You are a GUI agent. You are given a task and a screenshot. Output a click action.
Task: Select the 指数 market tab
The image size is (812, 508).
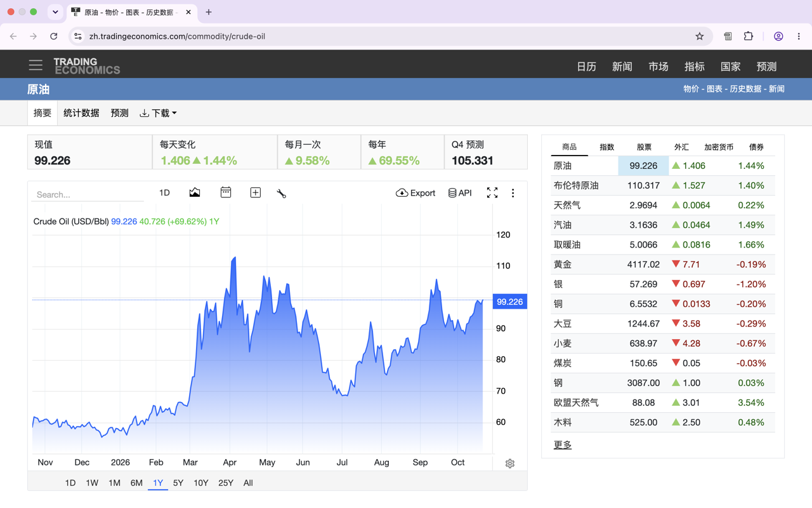tap(607, 147)
